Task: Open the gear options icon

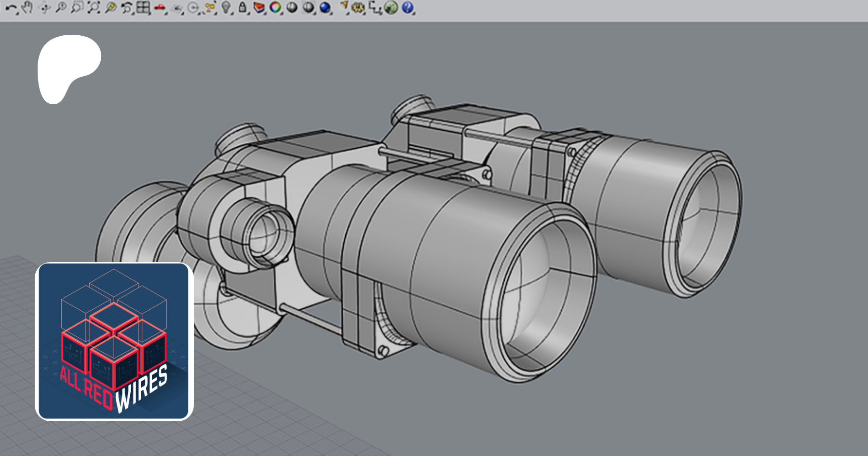Action: click(357, 8)
